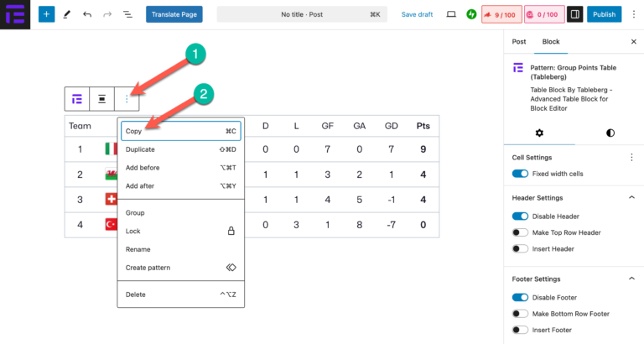Image resolution: width=644 pixels, height=344 pixels.
Task: Click the Save draft link
Action: [x=417, y=14]
